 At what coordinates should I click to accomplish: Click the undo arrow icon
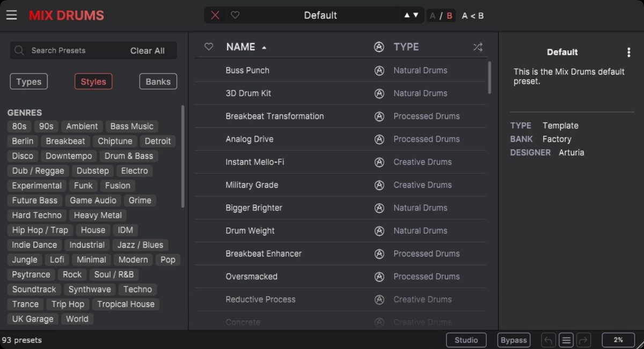(548, 340)
